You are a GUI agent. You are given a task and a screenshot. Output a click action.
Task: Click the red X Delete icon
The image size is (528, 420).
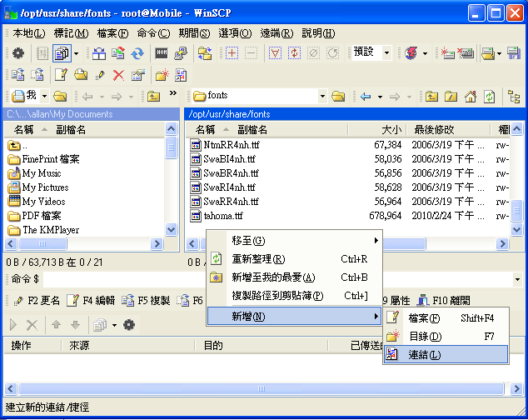[118, 75]
